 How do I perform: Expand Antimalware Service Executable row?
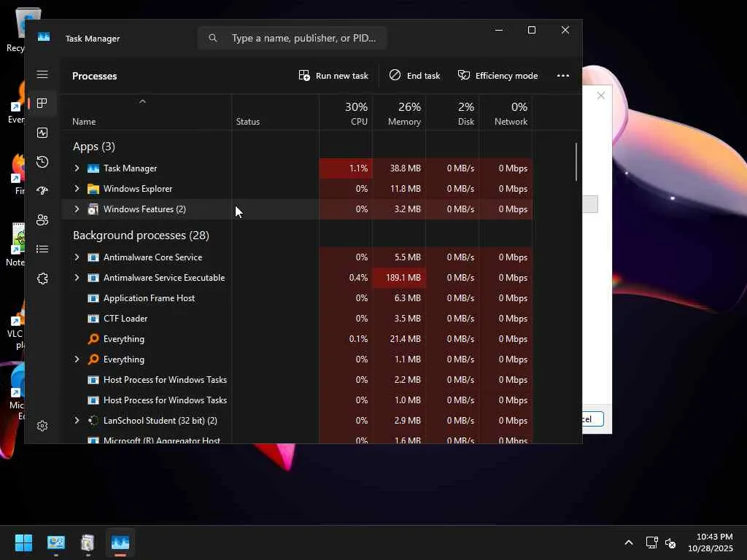[x=77, y=278]
